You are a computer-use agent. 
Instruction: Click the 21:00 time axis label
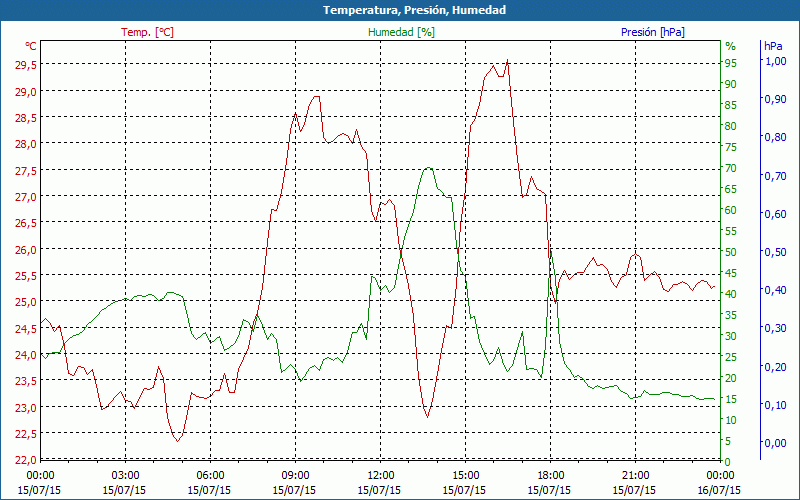click(x=635, y=475)
